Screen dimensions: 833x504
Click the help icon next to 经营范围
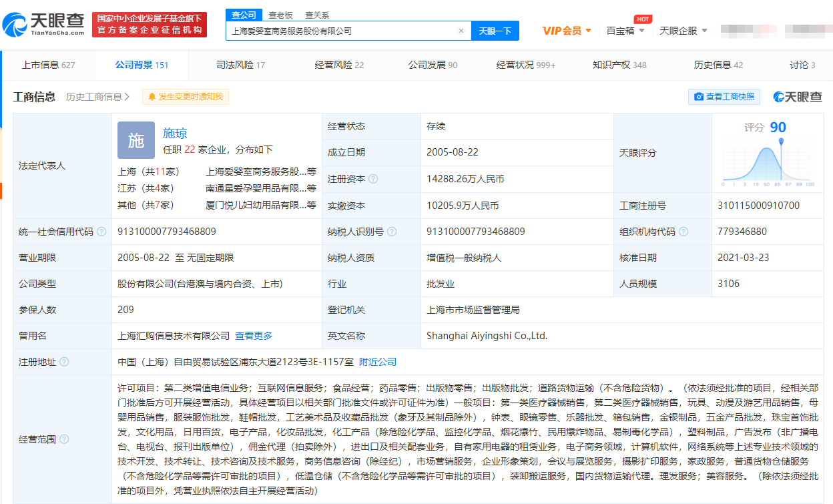pyautogui.click(x=64, y=439)
